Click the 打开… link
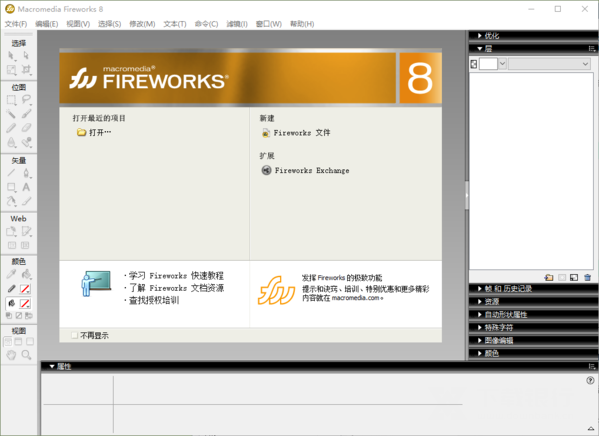The width and height of the screenshot is (599, 436). click(x=94, y=133)
